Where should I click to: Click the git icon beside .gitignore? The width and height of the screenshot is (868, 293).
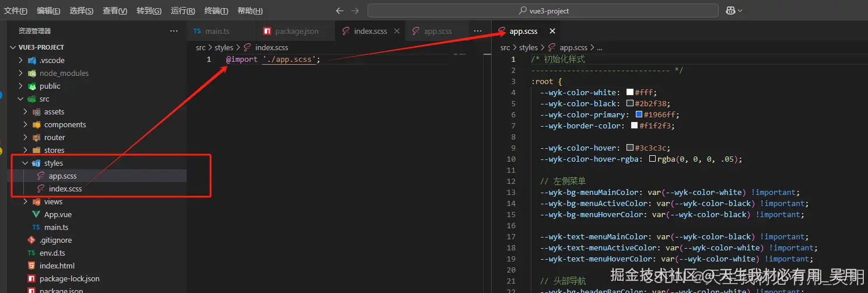(32, 240)
